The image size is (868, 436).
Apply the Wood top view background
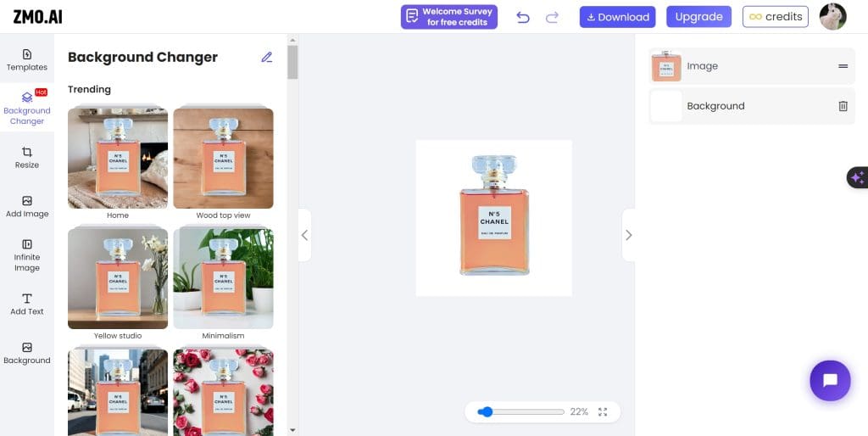tap(223, 158)
